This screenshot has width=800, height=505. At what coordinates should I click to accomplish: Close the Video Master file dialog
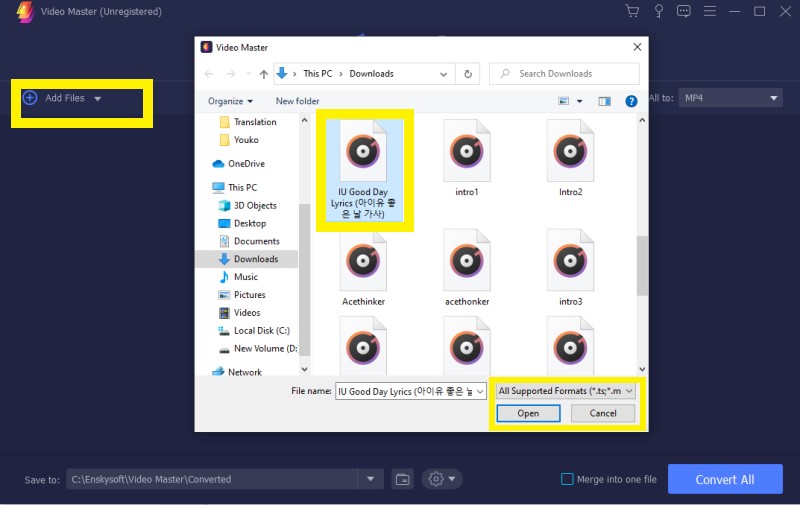[637, 47]
